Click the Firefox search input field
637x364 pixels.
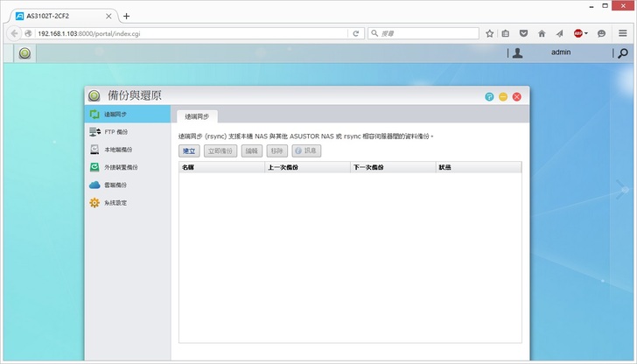(424, 33)
